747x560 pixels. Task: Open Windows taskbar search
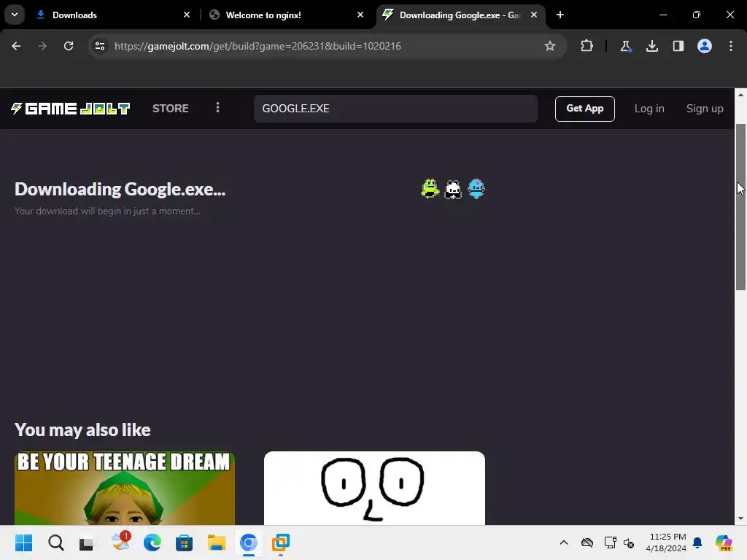[x=55, y=542]
